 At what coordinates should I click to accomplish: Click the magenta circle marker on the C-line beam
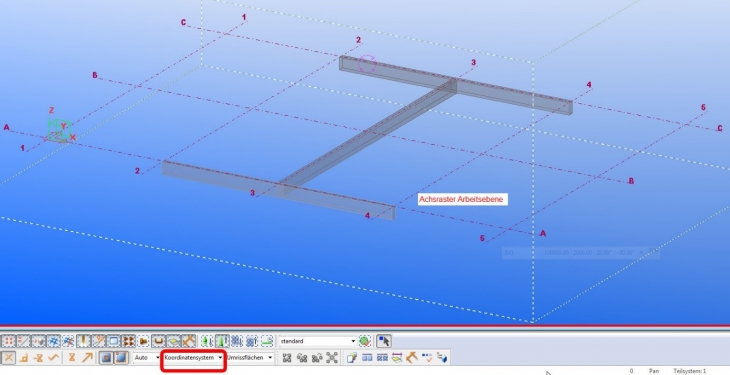(367, 64)
